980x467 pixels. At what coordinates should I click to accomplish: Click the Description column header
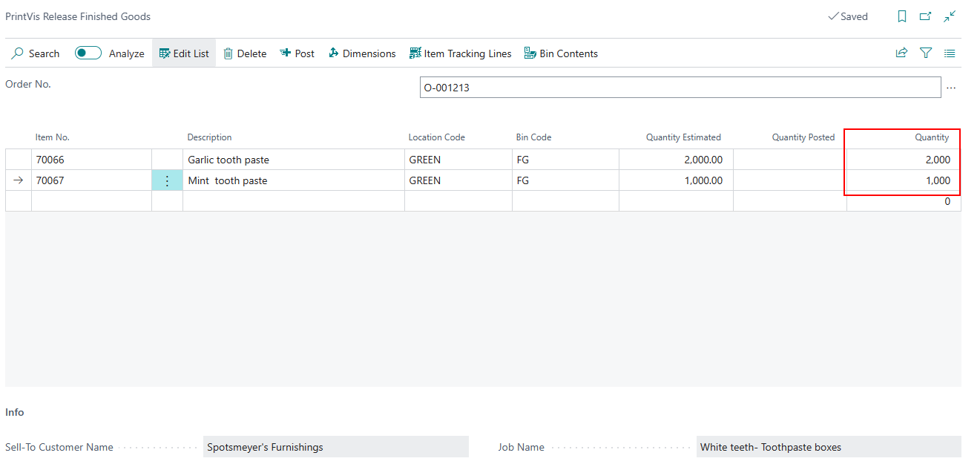tap(209, 137)
